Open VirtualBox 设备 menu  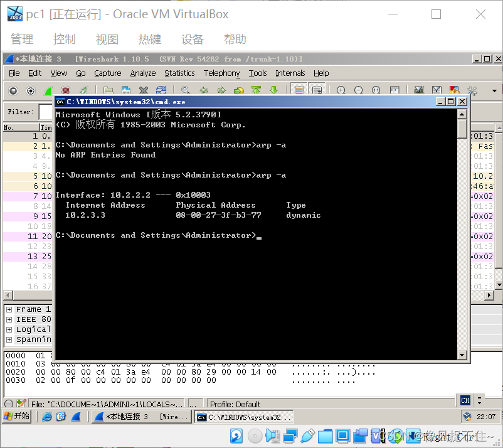193,40
